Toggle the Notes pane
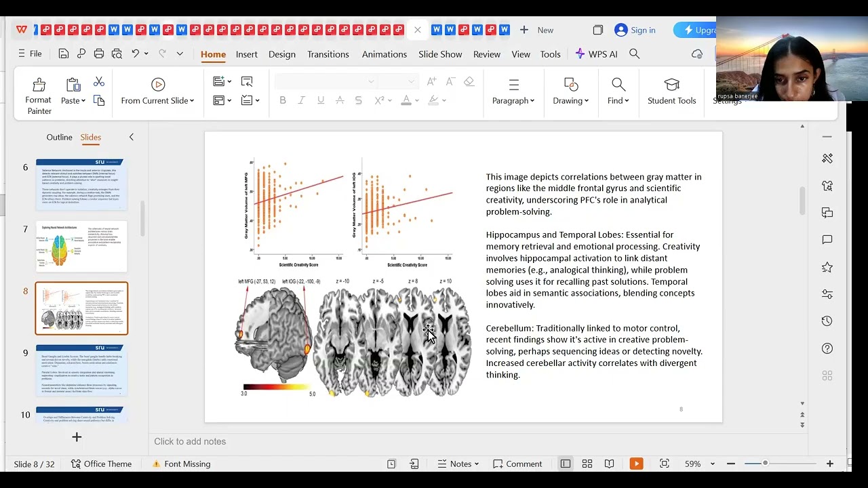The height and width of the screenshot is (488, 868). (x=458, y=464)
